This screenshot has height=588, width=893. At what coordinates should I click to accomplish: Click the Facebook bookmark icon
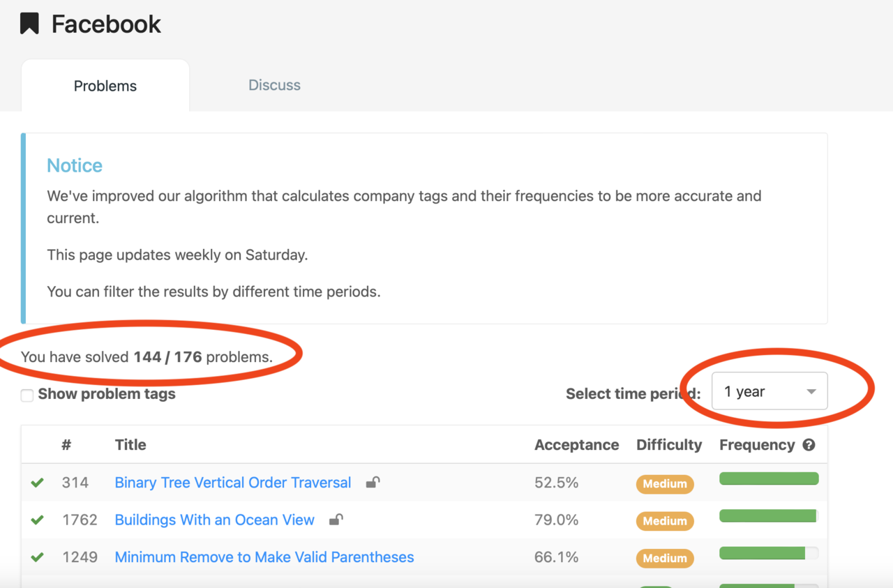pyautogui.click(x=29, y=24)
